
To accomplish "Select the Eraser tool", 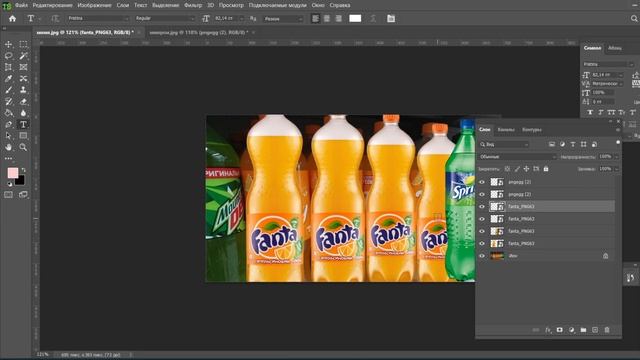I will pos(23,101).
